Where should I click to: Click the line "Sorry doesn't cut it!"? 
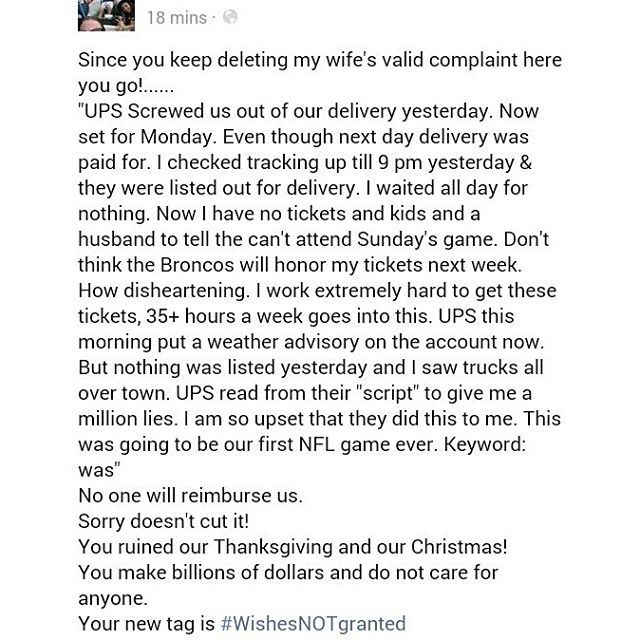(x=163, y=521)
